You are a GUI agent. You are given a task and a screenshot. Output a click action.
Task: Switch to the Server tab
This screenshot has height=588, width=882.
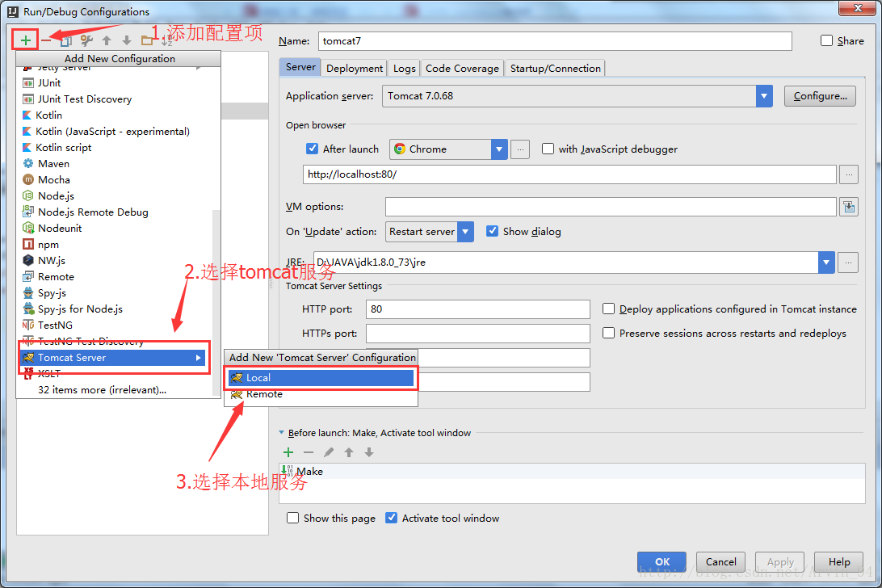300,67
